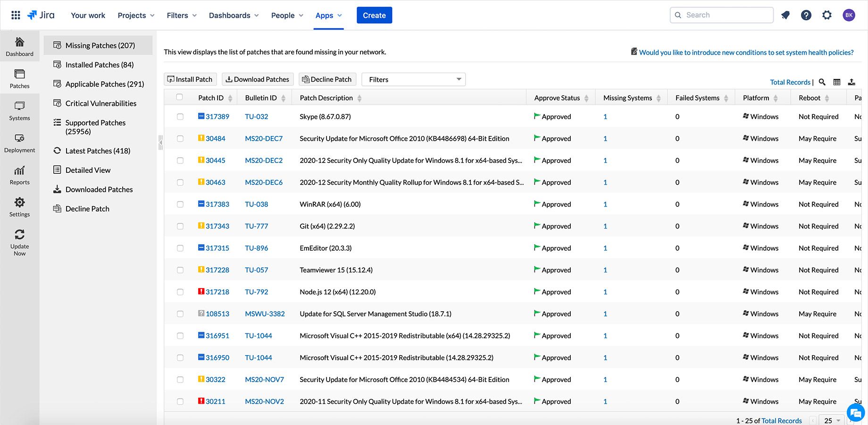Tick the checkbox for patch 317228

[180, 270]
